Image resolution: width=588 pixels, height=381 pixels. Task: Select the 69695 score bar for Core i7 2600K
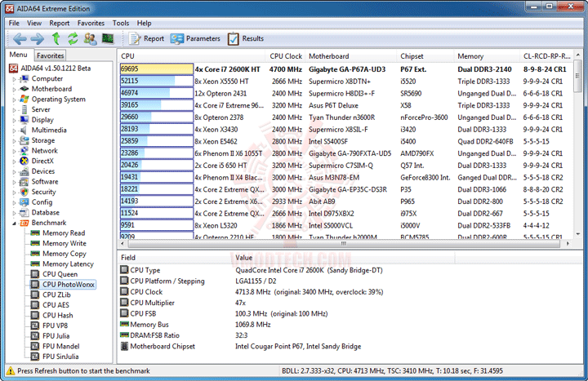tap(156, 69)
